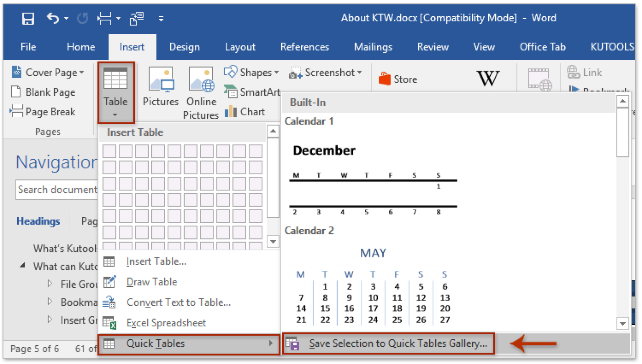The height and width of the screenshot is (364, 642).
Task: Insert a Cover Page
Action: 48,72
